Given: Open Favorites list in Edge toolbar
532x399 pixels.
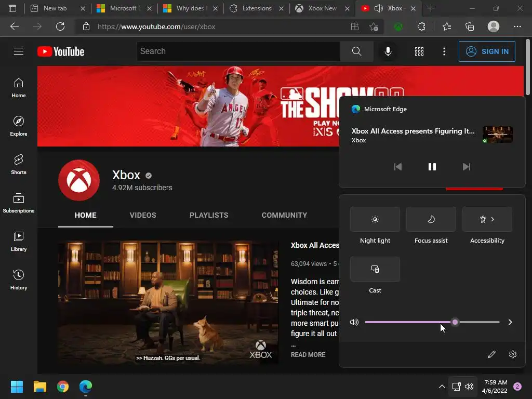Looking at the screenshot, I should coord(446,26).
